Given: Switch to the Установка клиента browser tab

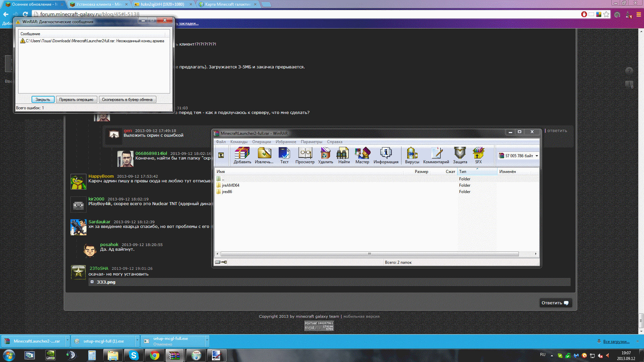Looking at the screenshot, I should pos(98,4).
